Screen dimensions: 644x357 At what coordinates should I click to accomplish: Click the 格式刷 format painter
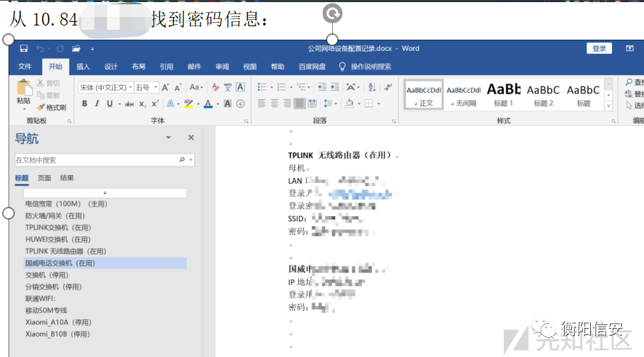tap(52, 108)
